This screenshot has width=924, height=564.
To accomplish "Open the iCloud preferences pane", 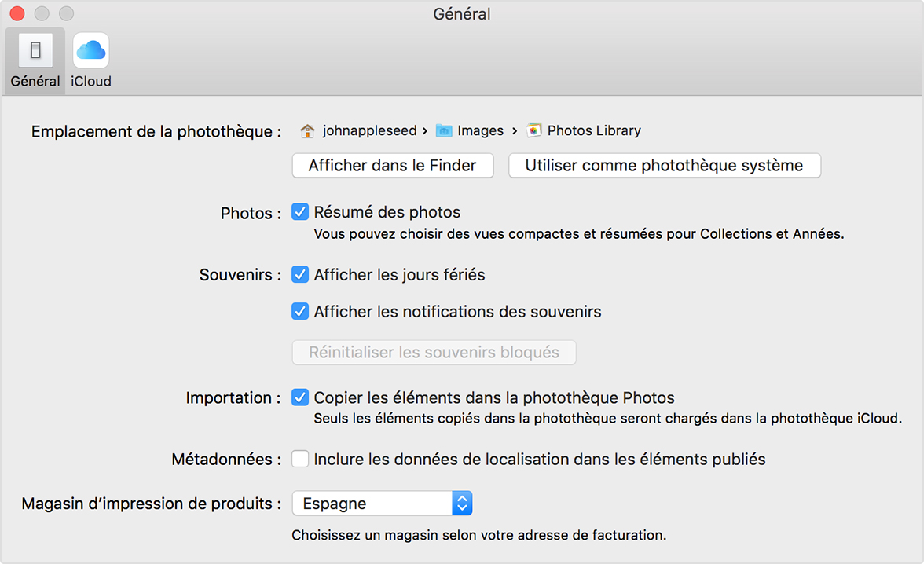I will point(90,59).
